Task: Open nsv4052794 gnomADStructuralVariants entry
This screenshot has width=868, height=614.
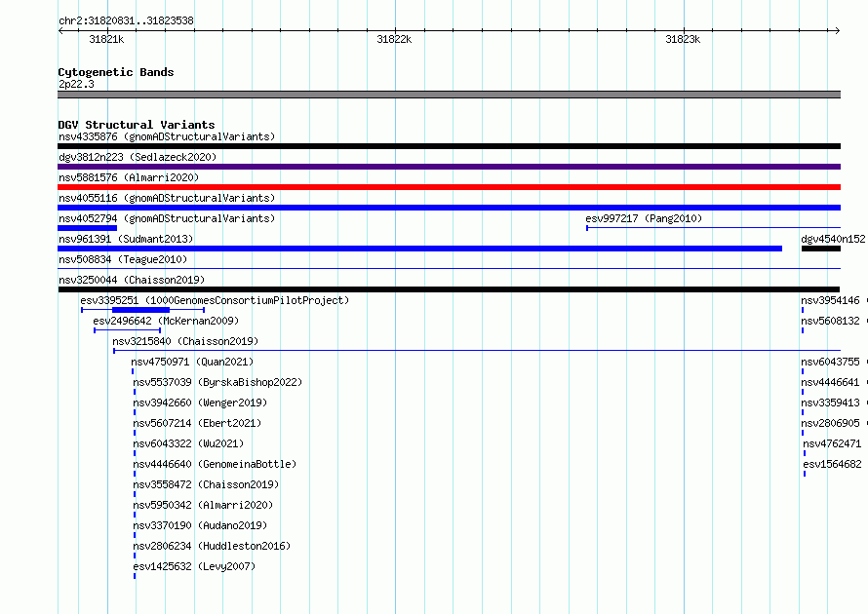Action: click(167, 218)
